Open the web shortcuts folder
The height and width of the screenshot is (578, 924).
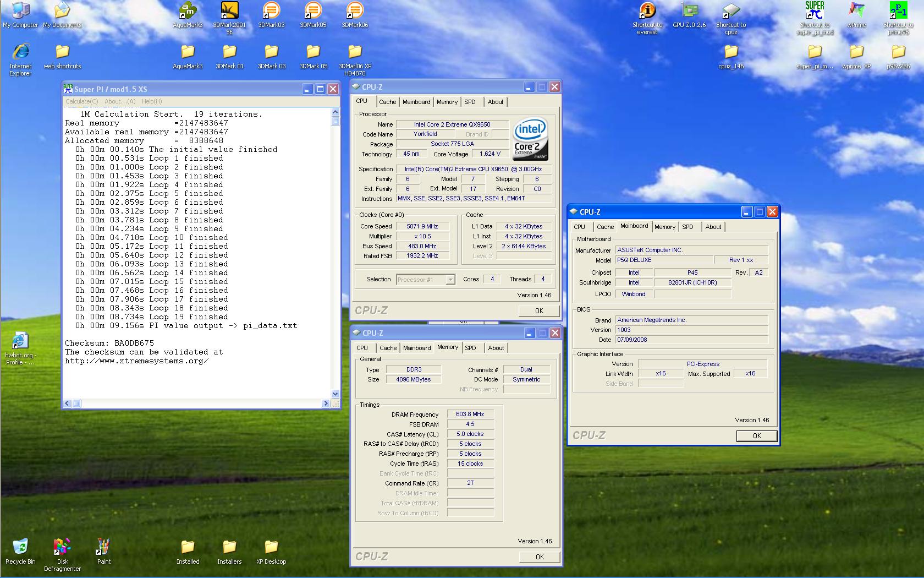point(62,56)
